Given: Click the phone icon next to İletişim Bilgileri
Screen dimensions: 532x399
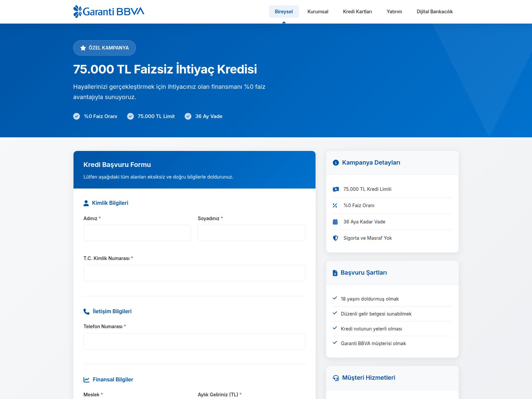Looking at the screenshot, I should tap(86, 312).
